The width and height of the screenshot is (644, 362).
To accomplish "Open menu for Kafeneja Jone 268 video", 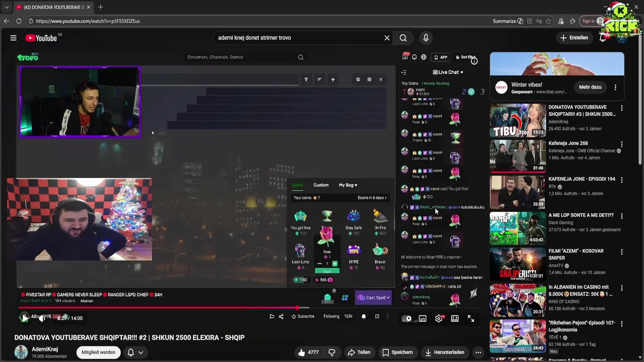I will tap(622, 144).
